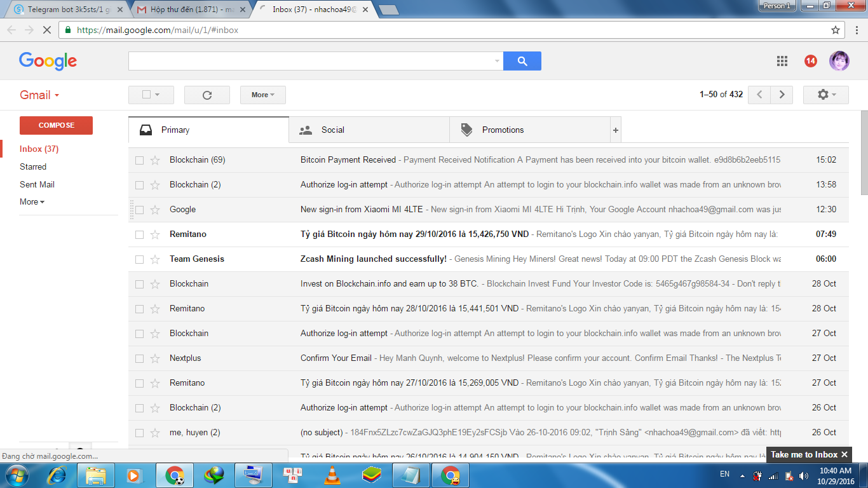This screenshot has height=488, width=868.
Task: Open BlueStacks from the taskbar
Action: pos(372,475)
